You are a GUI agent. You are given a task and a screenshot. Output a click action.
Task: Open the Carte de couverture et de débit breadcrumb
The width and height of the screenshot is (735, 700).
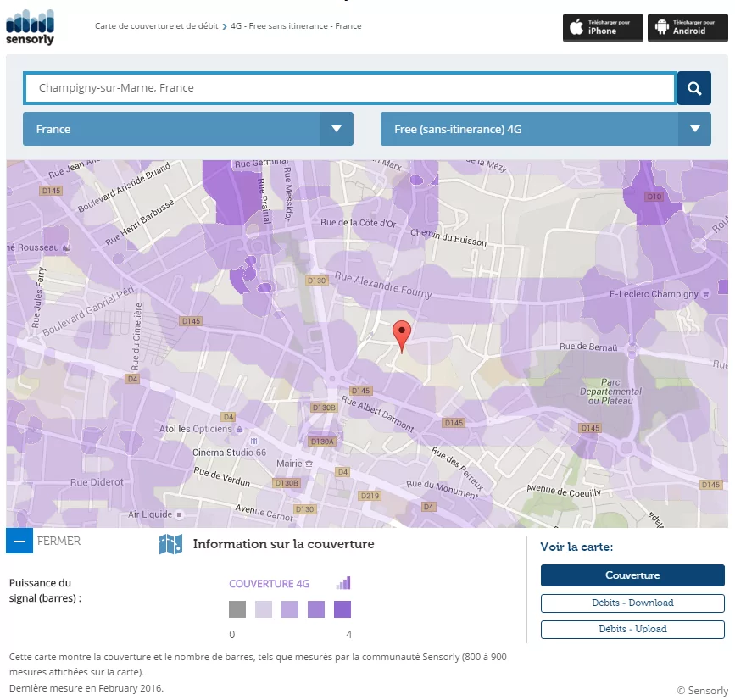(x=156, y=26)
